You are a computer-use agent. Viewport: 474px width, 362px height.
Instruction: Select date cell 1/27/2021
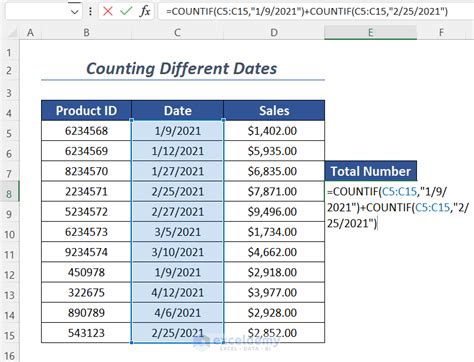(177, 171)
